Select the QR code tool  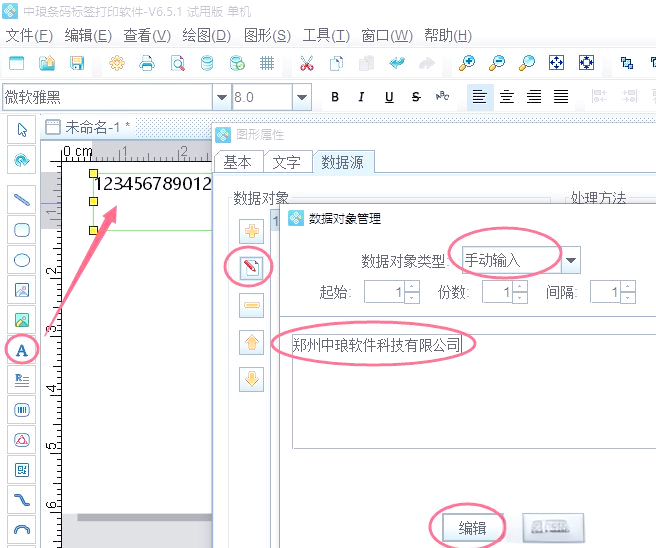click(x=22, y=470)
